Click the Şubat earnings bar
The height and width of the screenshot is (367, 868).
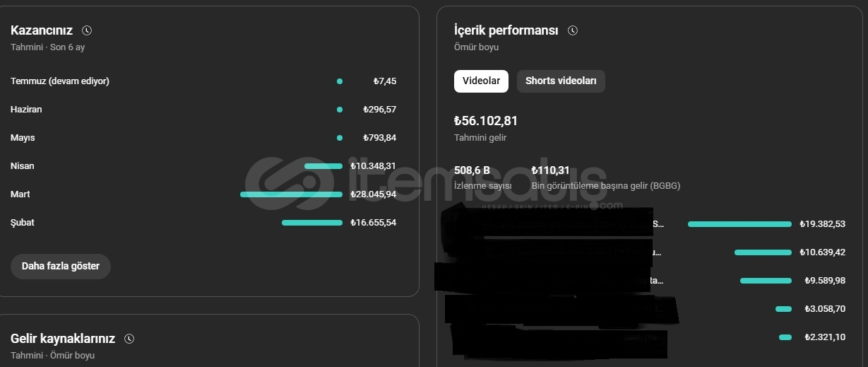pos(312,223)
